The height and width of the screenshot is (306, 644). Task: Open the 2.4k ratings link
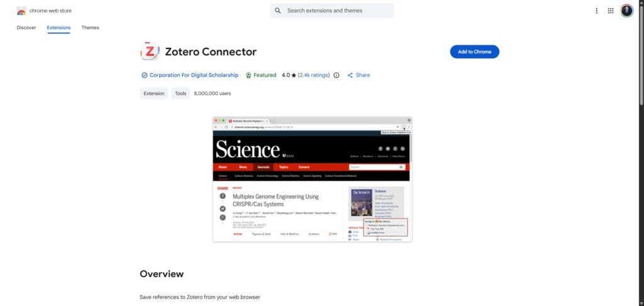coord(314,76)
